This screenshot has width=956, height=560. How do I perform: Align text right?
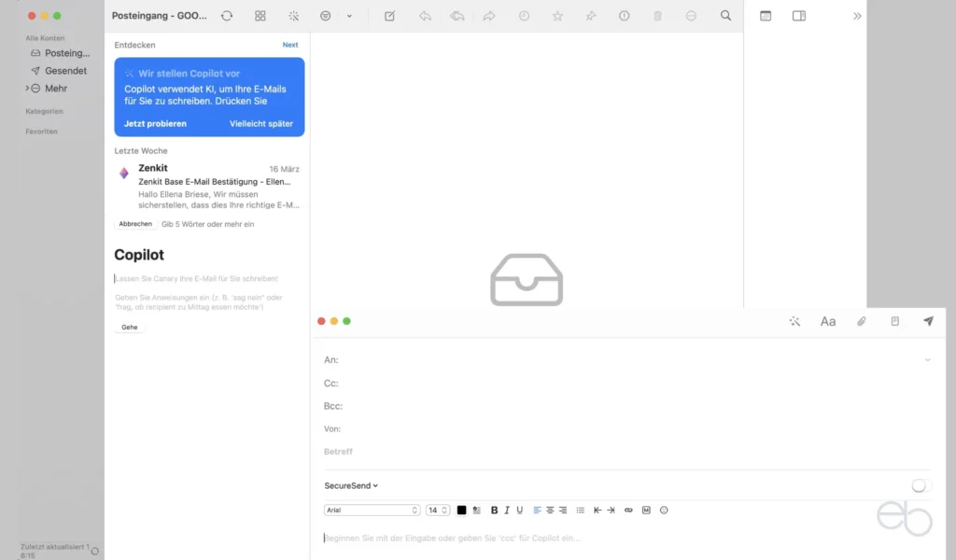click(563, 510)
